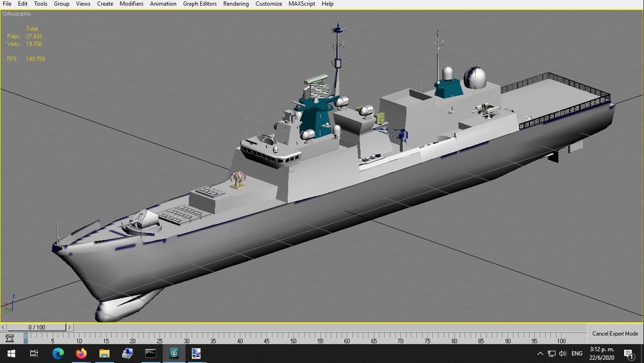Viewport: 644px width, 363px height.
Task: Open the command prompt taskbar icon
Action: [x=151, y=353]
